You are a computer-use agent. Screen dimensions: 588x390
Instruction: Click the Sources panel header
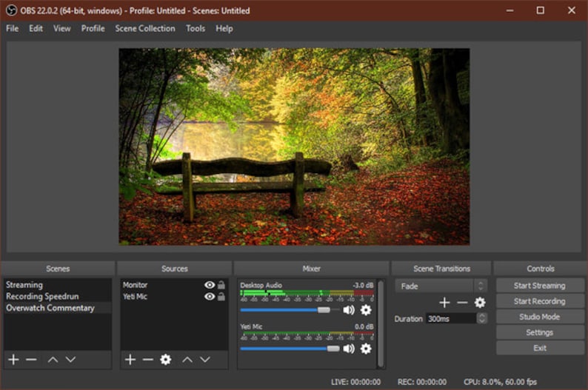[174, 269]
